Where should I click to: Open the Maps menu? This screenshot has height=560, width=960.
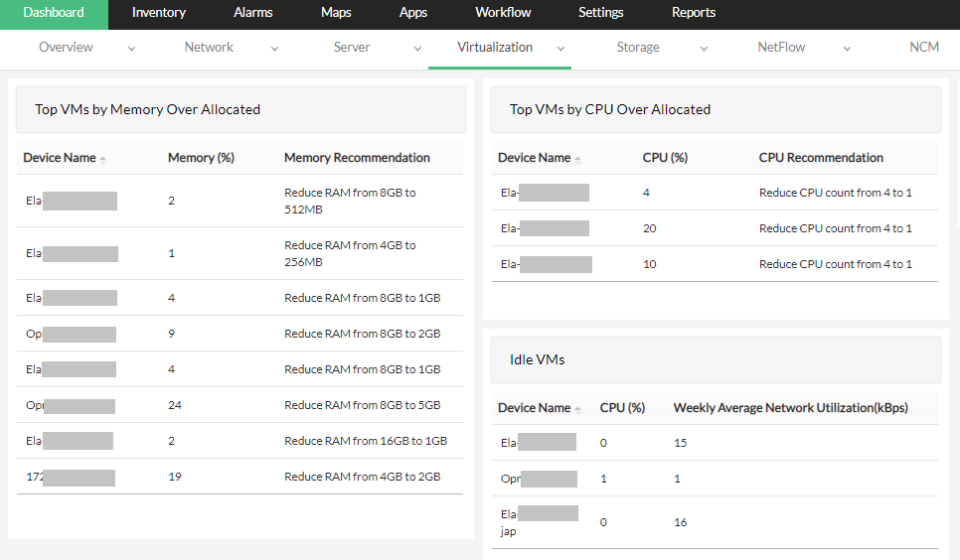pos(336,13)
